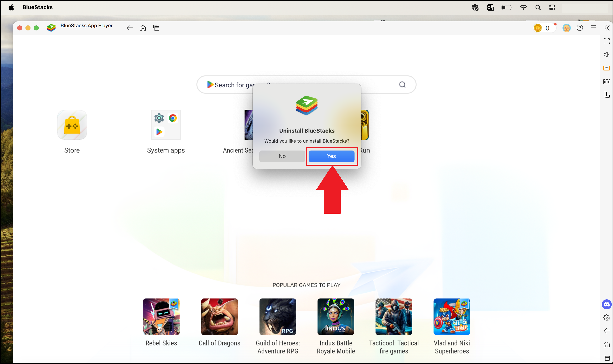Image resolution: width=613 pixels, height=364 pixels.
Task: Click the home icon in the top toolbar
Action: 142,28
